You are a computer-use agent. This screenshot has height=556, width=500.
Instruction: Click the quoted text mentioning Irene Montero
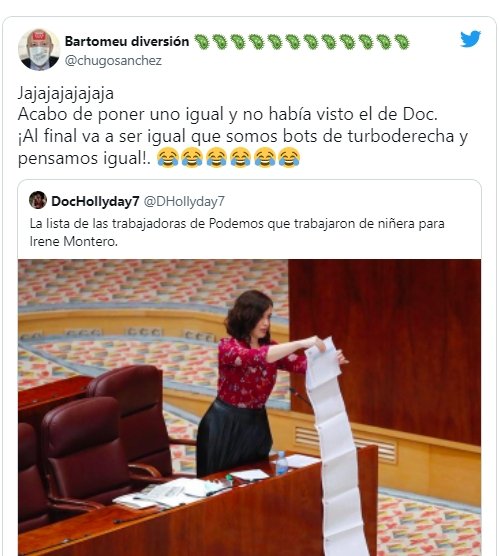tap(237, 232)
